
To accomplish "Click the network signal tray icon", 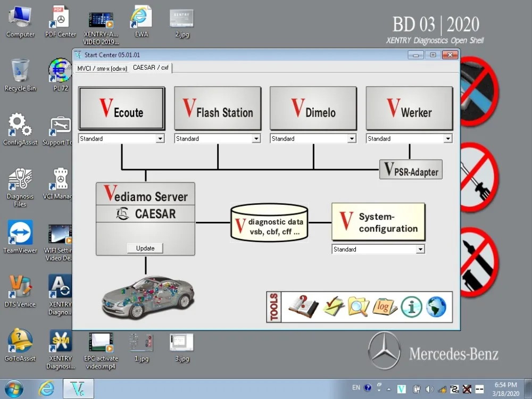I will [442, 389].
